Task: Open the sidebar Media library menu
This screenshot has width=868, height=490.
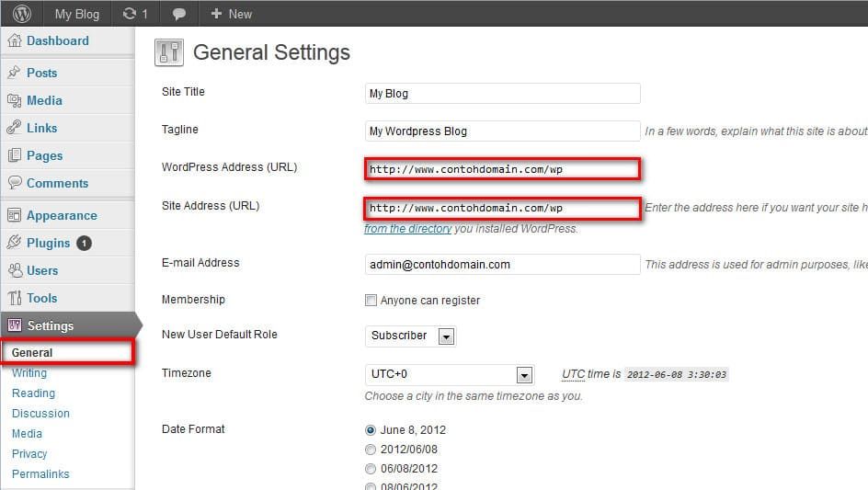Action: click(44, 101)
